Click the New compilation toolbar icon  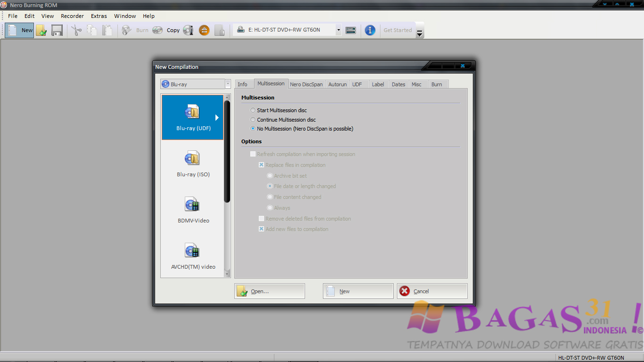click(x=19, y=30)
